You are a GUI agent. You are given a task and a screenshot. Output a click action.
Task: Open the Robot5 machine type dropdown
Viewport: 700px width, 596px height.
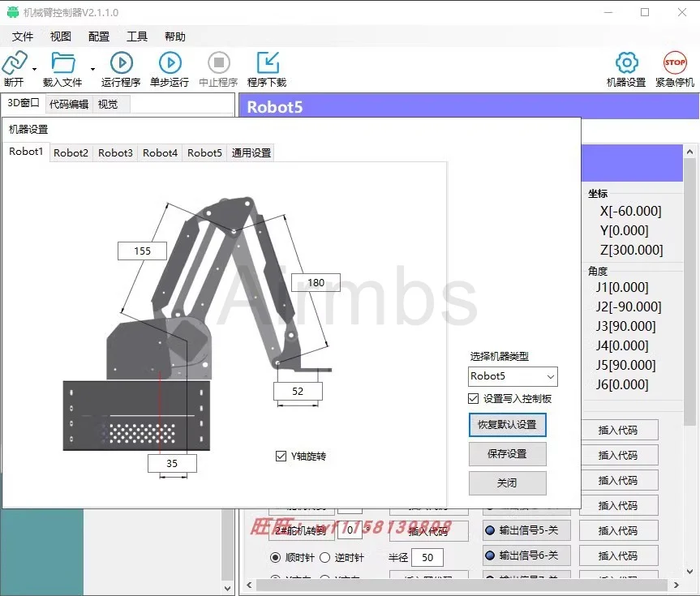click(x=550, y=376)
